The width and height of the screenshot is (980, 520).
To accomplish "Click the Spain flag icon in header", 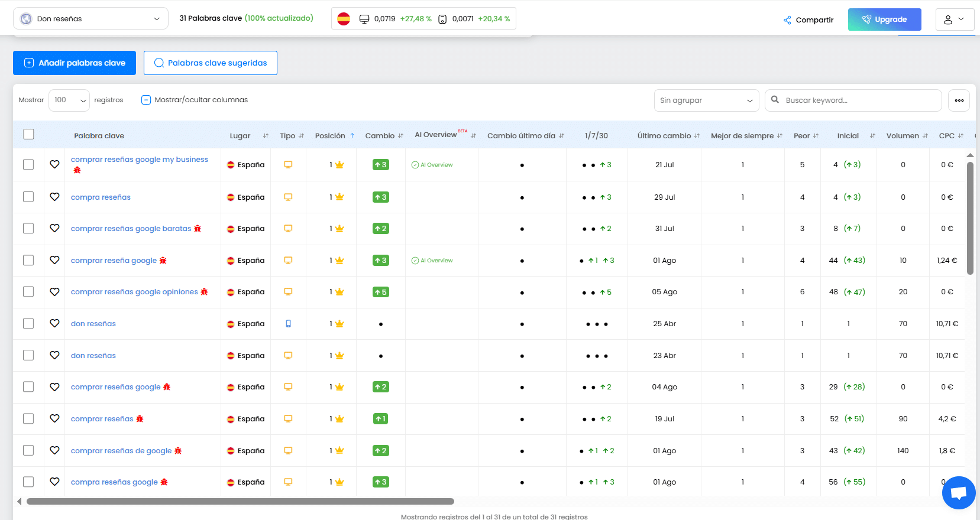I will 344,19.
